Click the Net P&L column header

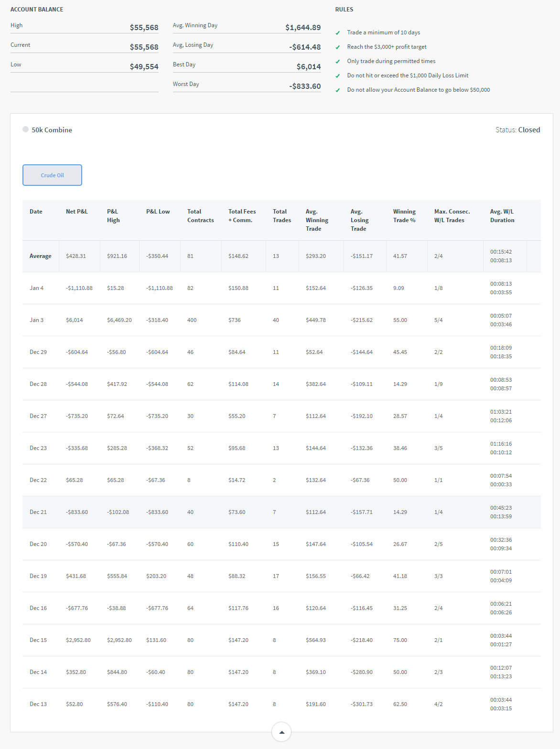77,212
